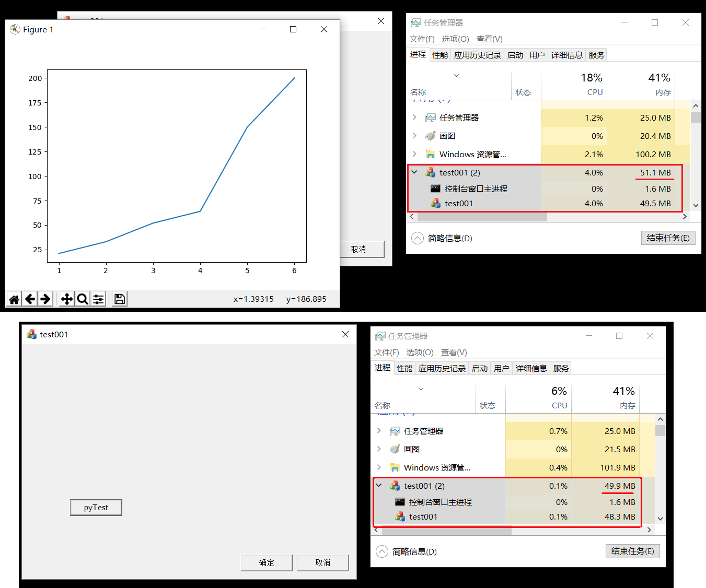Switch to the 服务 tab in the lower Task Manager
Image resolution: width=706 pixels, height=588 pixels.
(561, 368)
